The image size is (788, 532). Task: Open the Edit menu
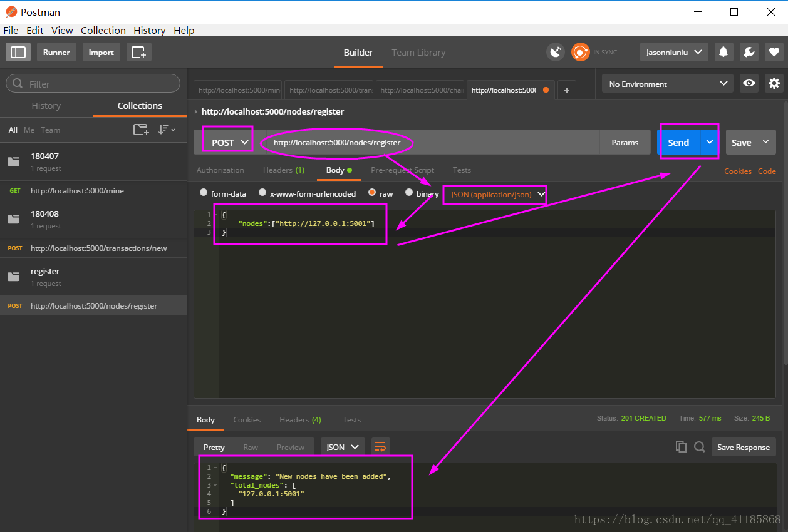pos(35,30)
